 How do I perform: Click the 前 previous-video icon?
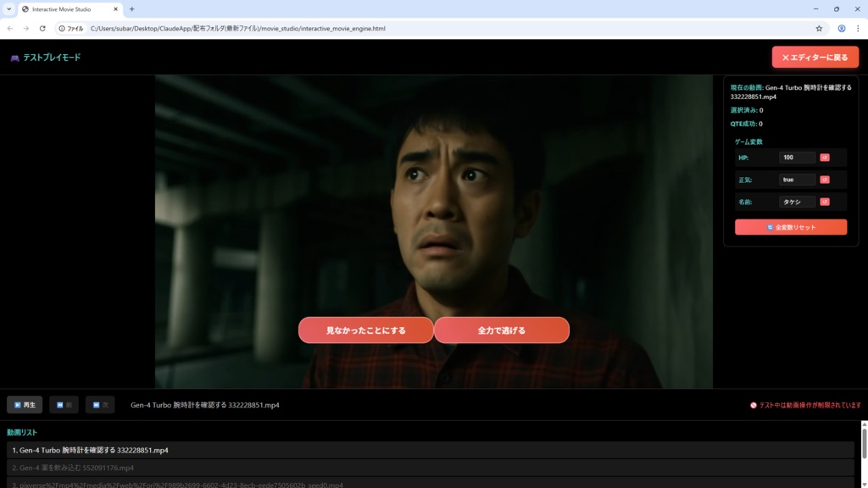tap(58, 405)
